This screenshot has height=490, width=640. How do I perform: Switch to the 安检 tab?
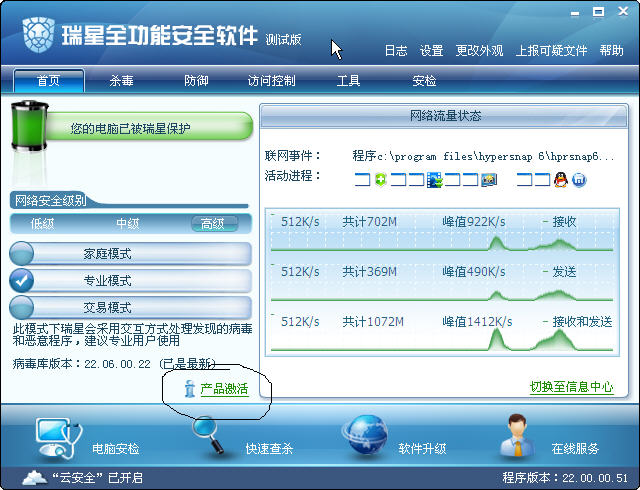424,80
